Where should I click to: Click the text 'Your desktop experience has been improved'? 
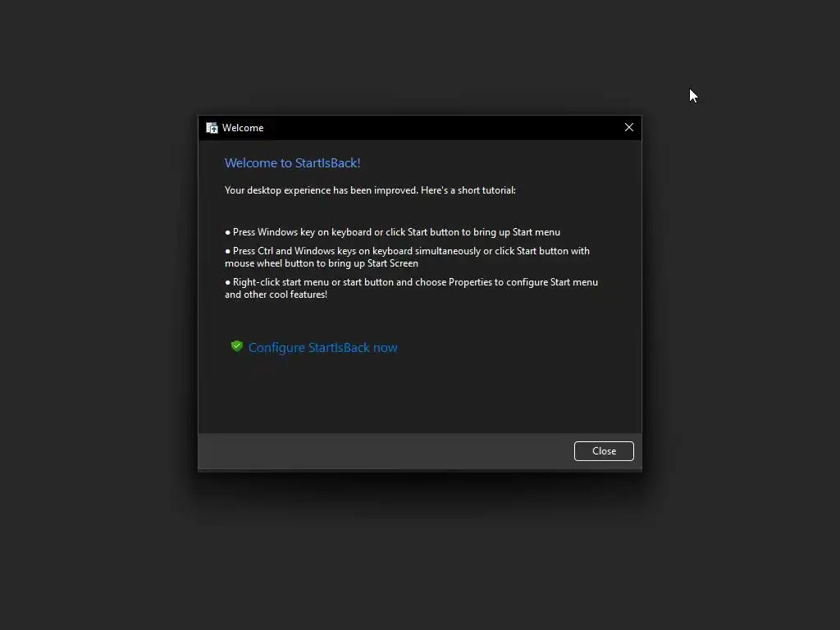coord(321,190)
